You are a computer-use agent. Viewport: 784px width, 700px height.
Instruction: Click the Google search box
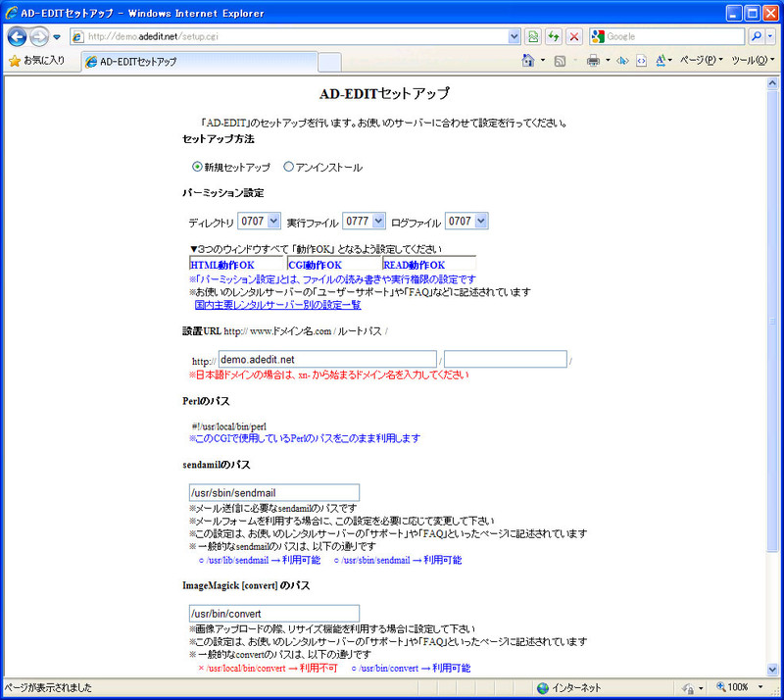(675, 36)
